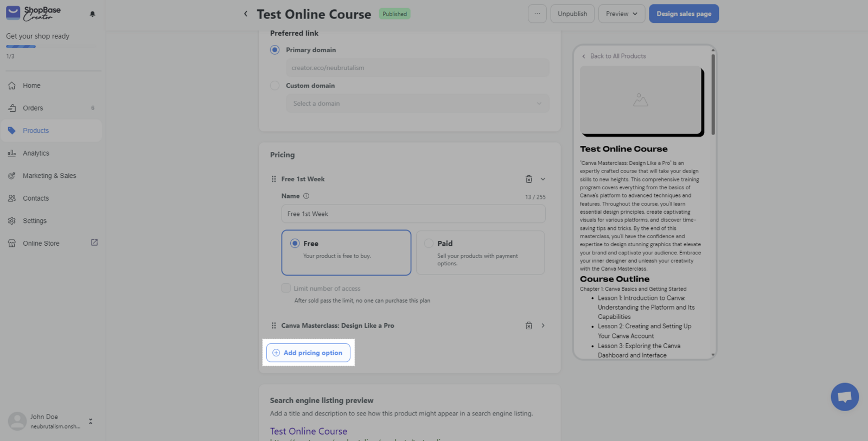
Task: Click Add pricing option button
Action: pyautogui.click(x=308, y=353)
